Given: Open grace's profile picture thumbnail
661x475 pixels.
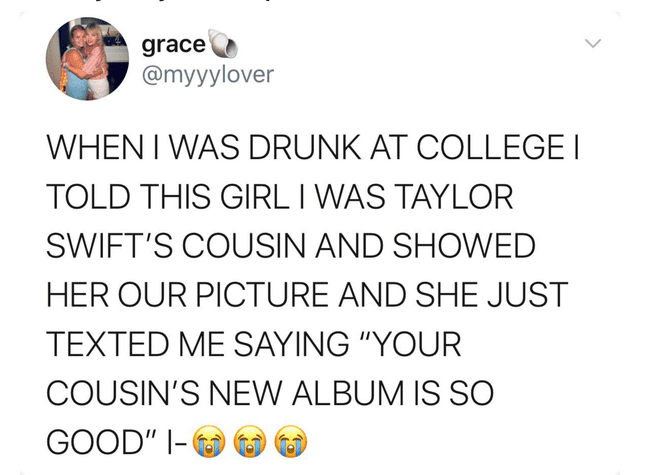Looking at the screenshot, I should (87, 59).
